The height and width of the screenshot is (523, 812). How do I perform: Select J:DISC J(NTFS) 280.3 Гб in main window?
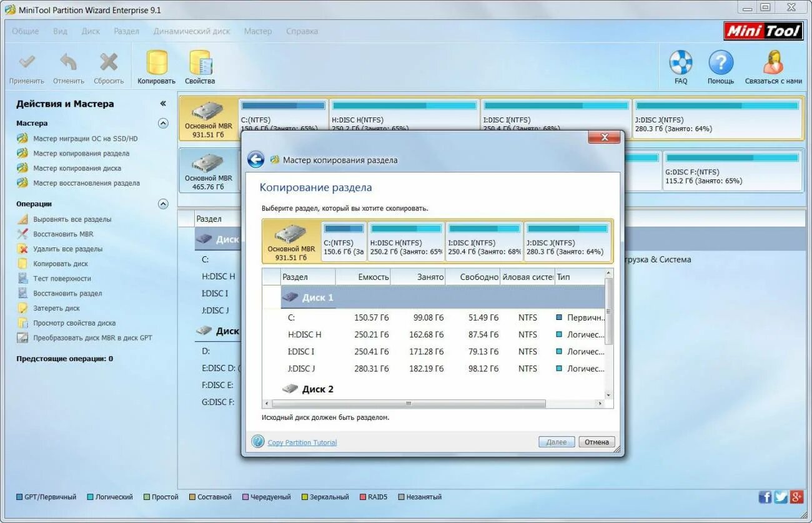tap(717, 118)
